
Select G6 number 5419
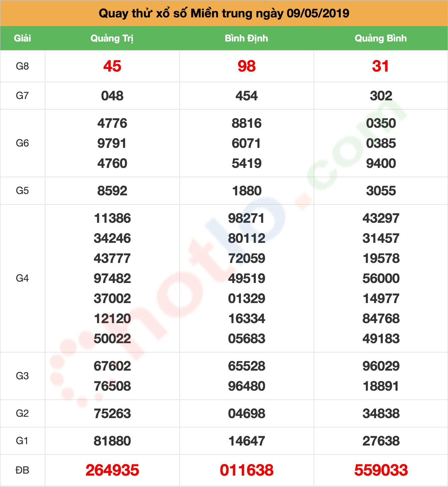[x=247, y=164]
